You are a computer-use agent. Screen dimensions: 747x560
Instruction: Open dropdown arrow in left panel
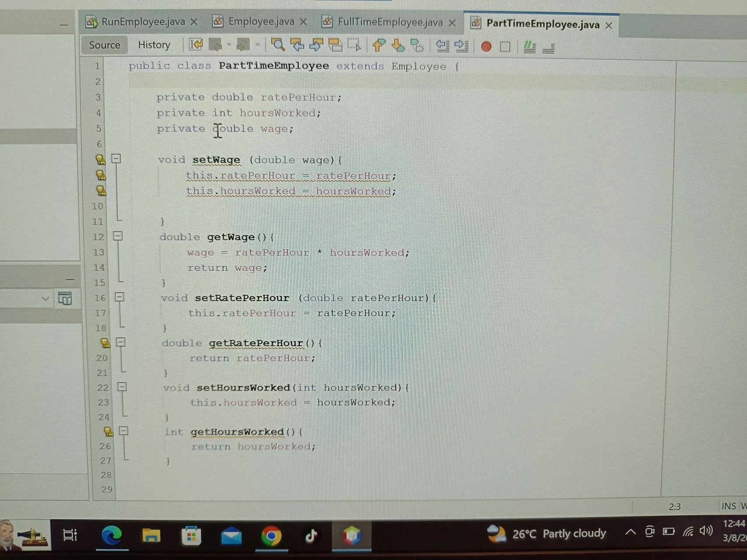[x=45, y=299]
